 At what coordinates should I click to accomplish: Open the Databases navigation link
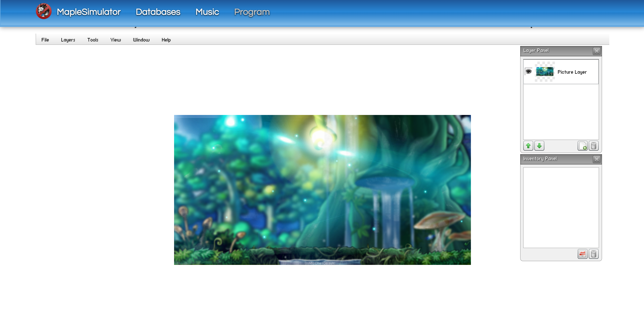click(158, 12)
